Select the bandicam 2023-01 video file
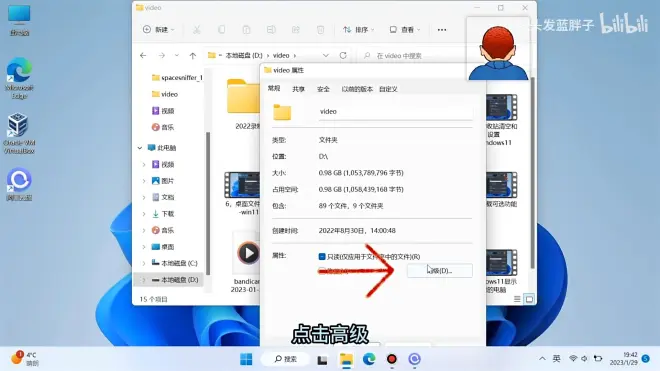Viewport: 660px width, 371px height. (246, 261)
